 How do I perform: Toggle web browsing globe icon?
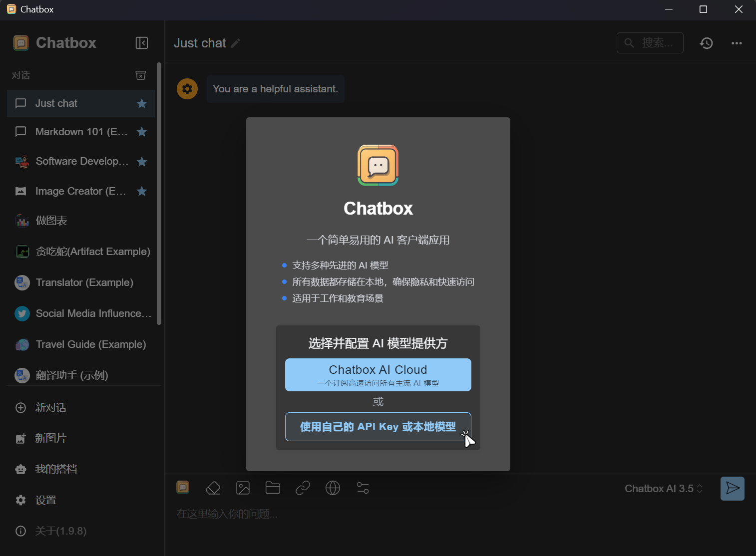(333, 488)
